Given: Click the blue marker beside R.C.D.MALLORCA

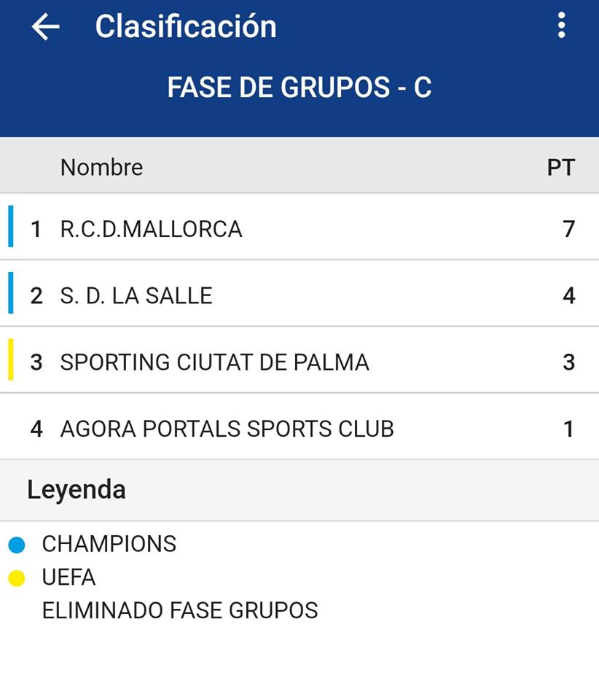Looking at the screenshot, I should pyautogui.click(x=11, y=226).
